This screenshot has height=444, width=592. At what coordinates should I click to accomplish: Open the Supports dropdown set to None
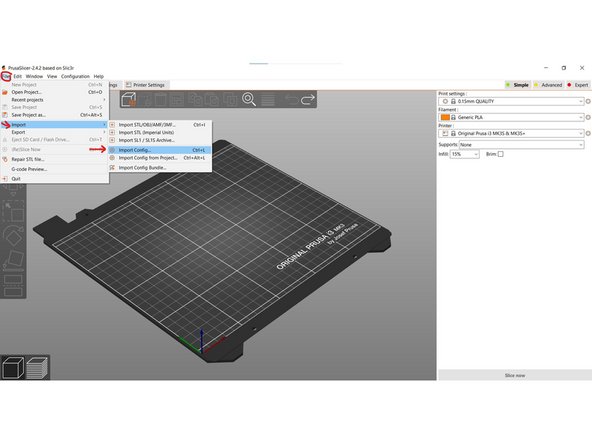[x=521, y=145]
